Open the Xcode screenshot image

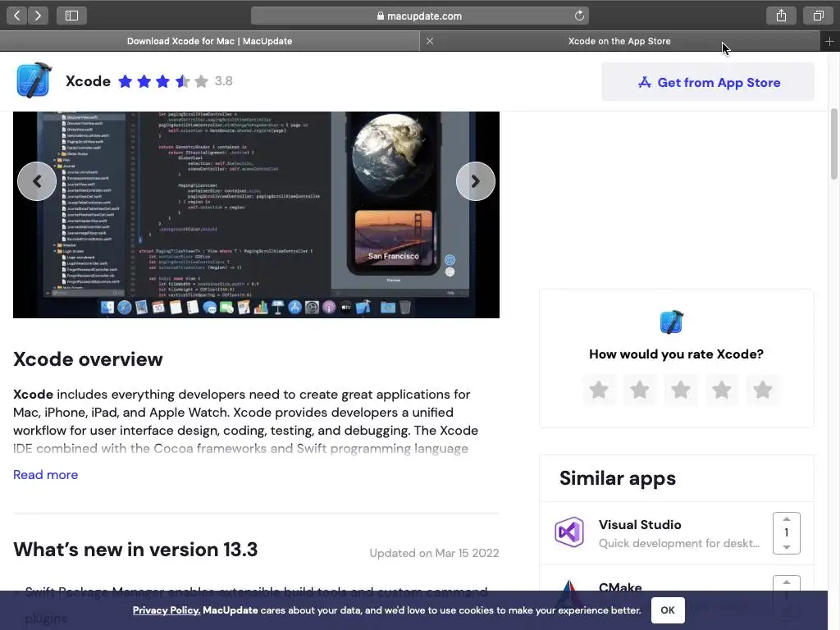point(256,214)
